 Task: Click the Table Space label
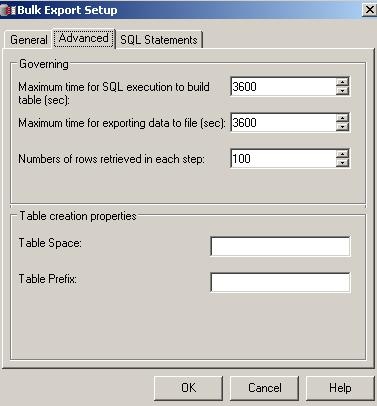click(50, 243)
